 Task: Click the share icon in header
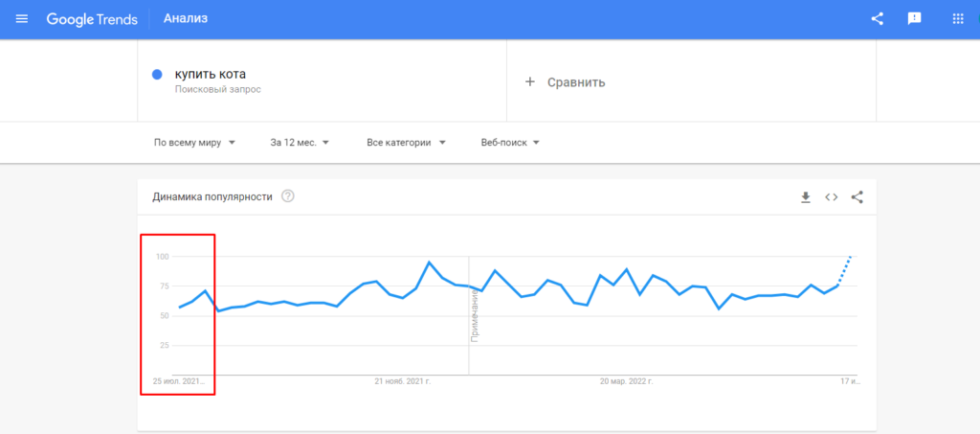click(877, 19)
